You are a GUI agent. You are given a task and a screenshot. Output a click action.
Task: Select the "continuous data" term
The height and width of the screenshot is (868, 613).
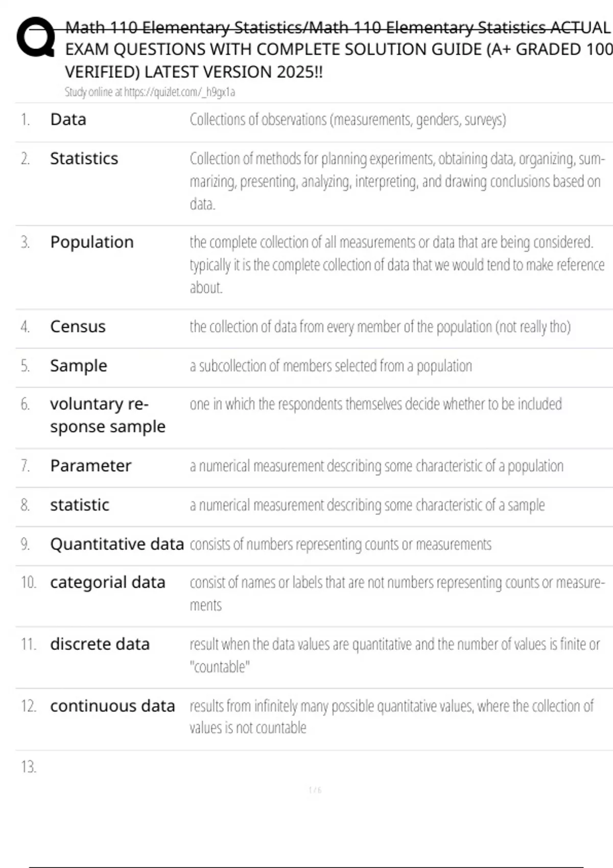click(112, 706)
